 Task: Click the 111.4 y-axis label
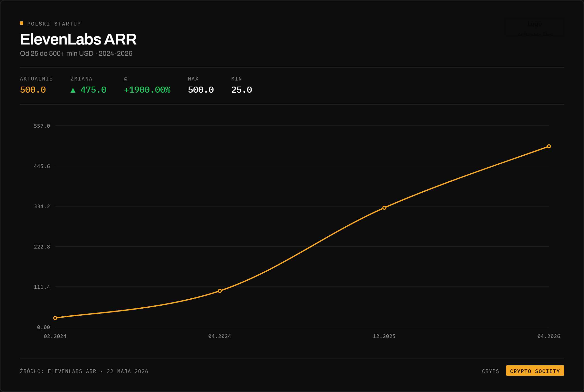42,287
